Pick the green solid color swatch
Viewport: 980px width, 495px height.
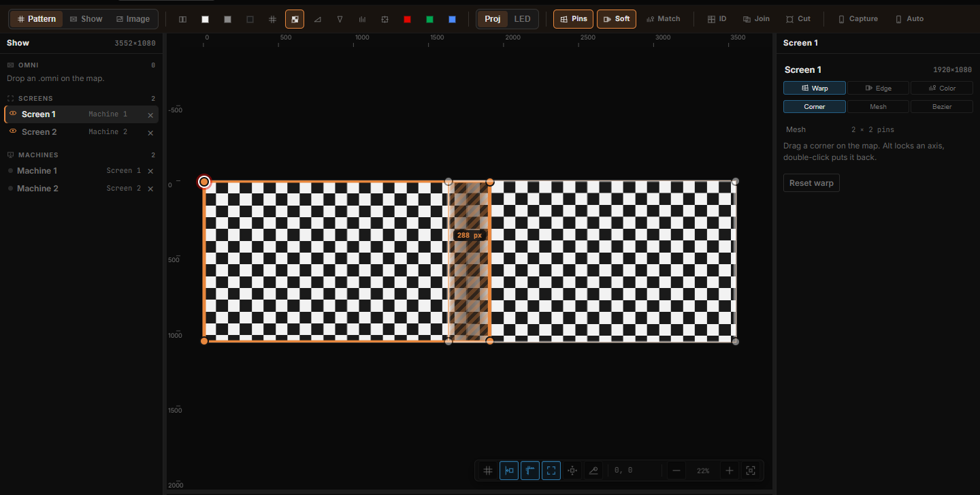click(x=429, y=19)
